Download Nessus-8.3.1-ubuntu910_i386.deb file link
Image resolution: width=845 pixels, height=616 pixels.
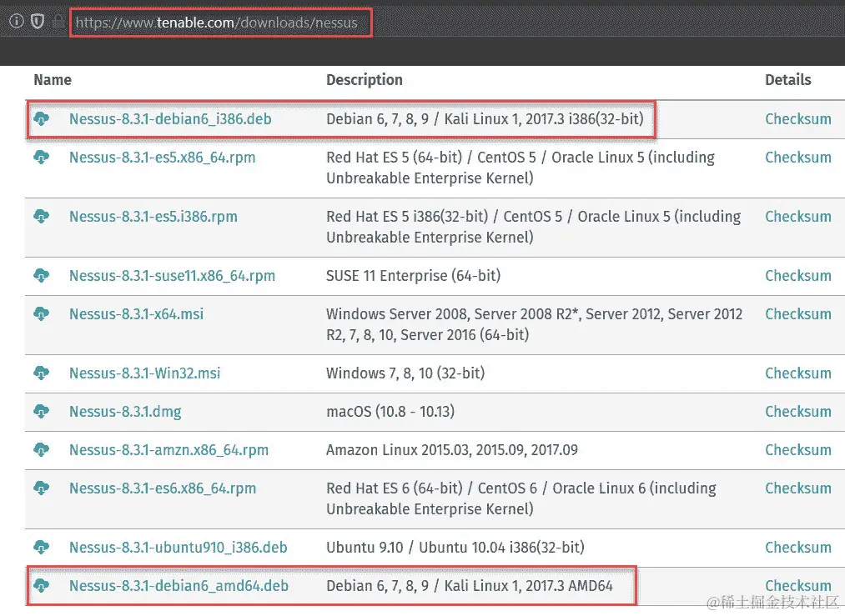(x=179, y=548)
